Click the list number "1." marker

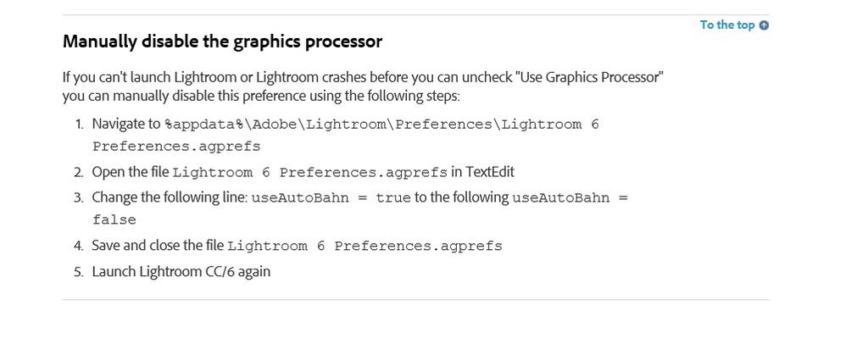(x=79, y=125)
